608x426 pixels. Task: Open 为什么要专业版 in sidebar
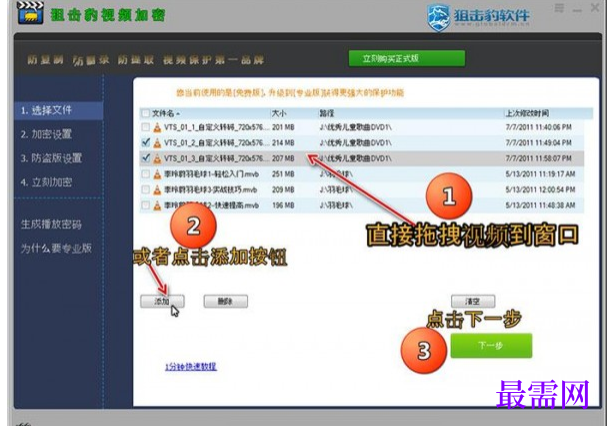pyautogui.click(x=56, y=248)
